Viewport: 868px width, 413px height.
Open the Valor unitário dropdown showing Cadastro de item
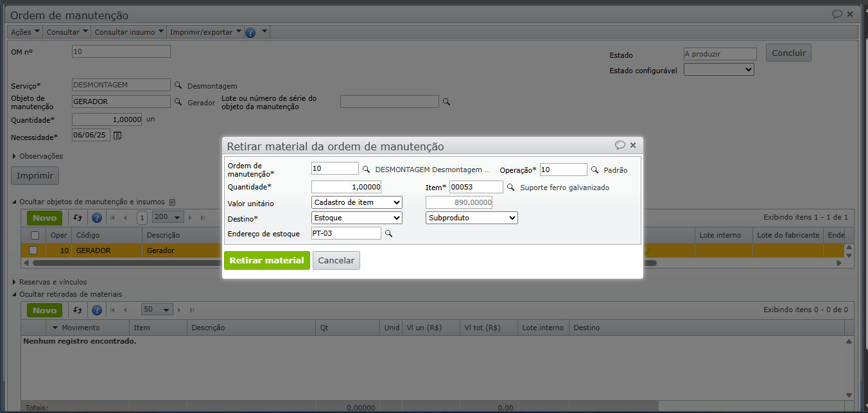pos(357,203)
